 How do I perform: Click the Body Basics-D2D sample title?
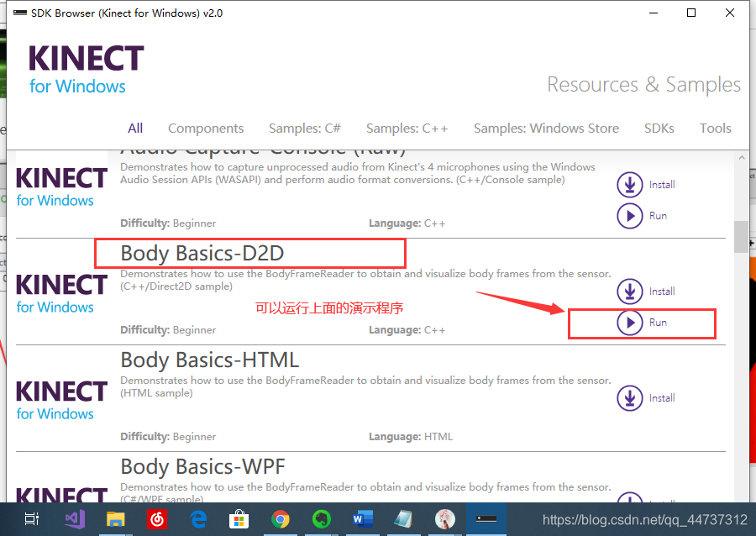(209, 253)
